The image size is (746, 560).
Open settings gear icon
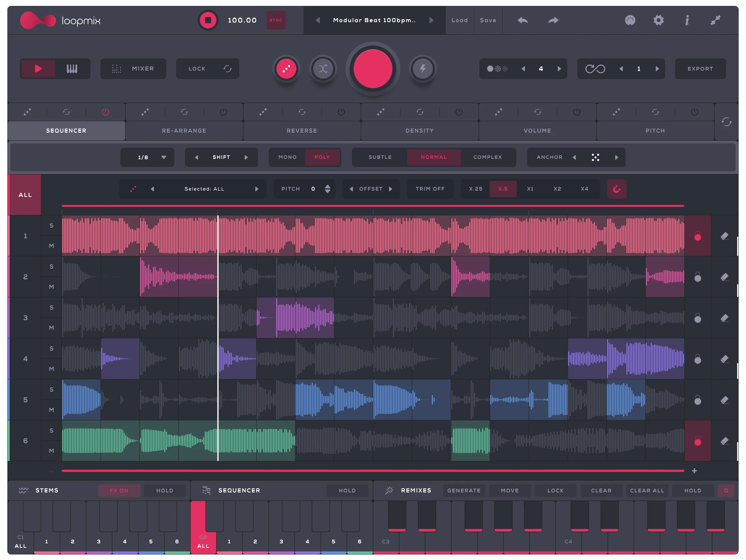coord(658,20)
